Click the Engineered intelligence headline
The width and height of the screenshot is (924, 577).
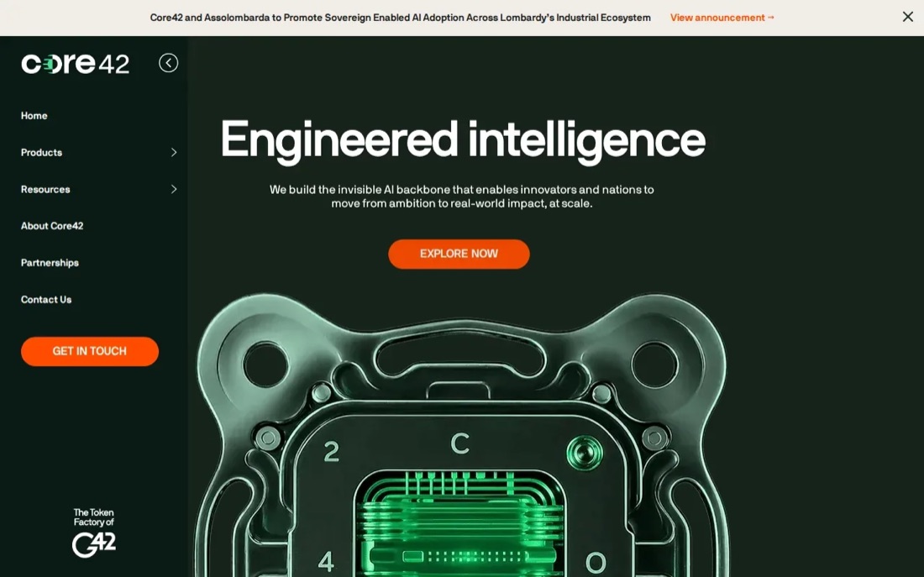(463, 140)
